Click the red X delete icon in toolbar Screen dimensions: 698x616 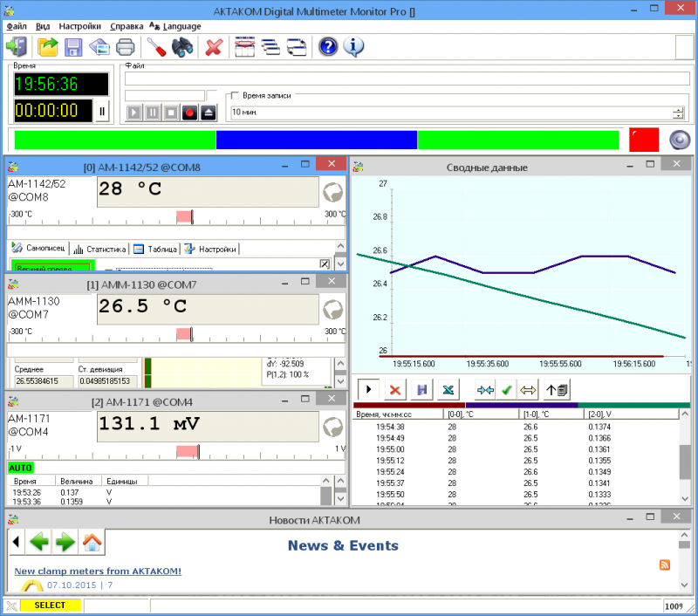click(214, 47)
